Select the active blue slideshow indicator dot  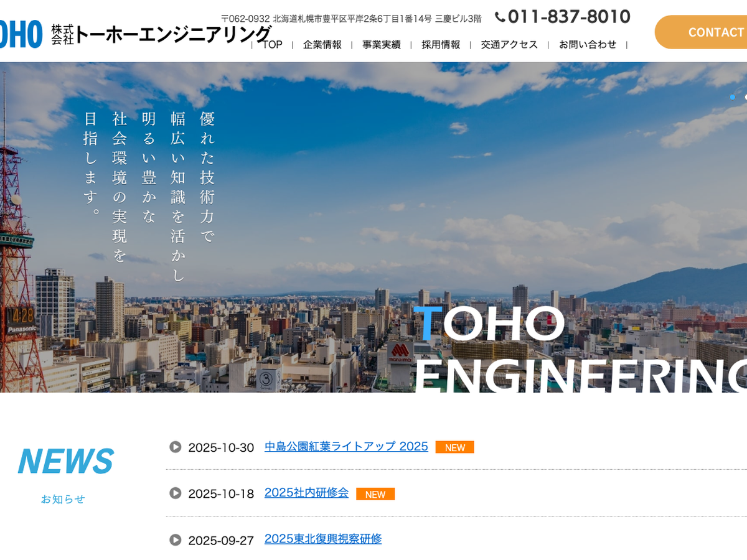click(x=732, y=97)
